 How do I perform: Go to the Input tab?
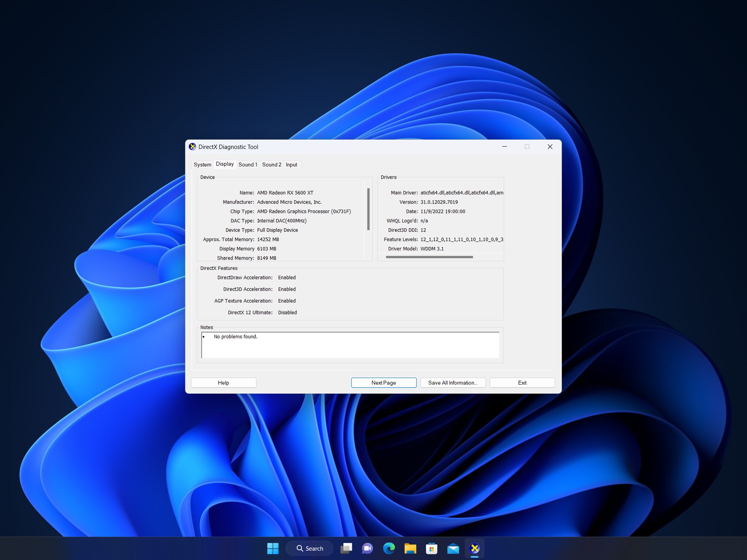coord(291,164)
